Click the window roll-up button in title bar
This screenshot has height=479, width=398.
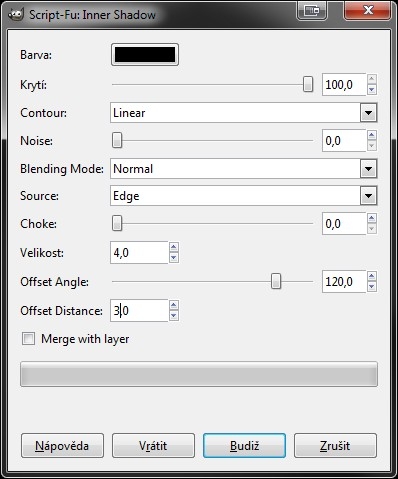click(x=312, y=10)
